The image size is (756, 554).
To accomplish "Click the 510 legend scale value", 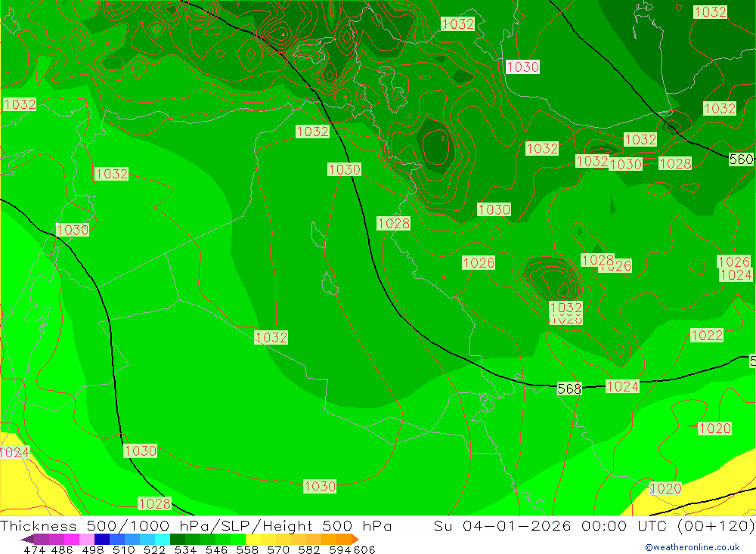I will [123, 549].
